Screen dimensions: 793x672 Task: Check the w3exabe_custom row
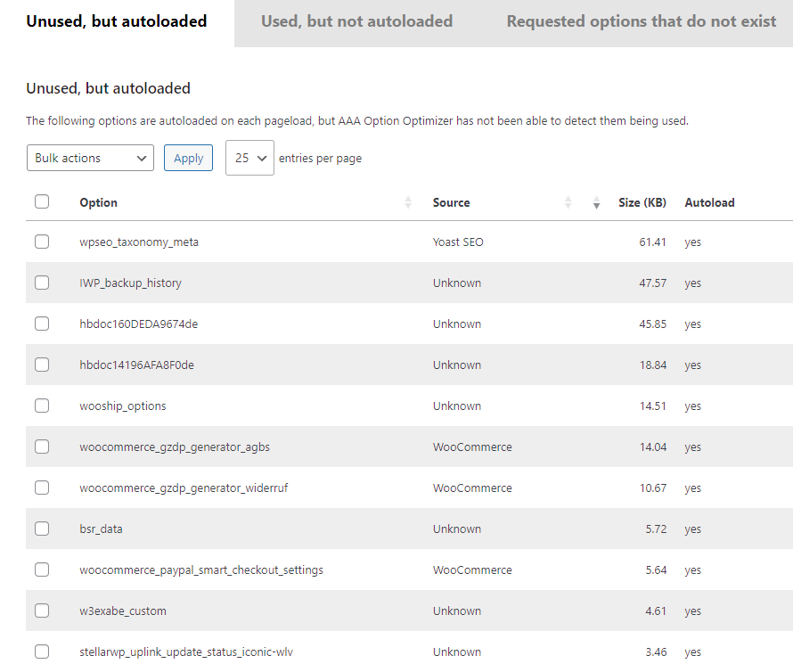pyautogui.click(x=42, y=611)
